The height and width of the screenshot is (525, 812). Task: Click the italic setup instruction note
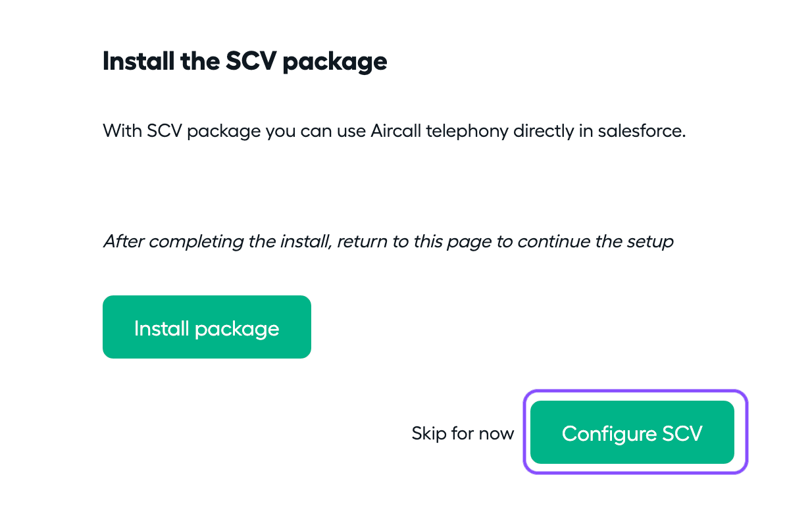[x=388, y=241]
